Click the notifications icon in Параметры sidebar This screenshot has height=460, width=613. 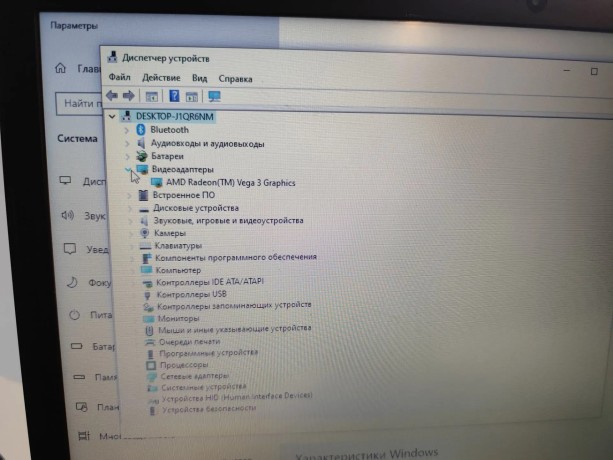pos(70,249)
